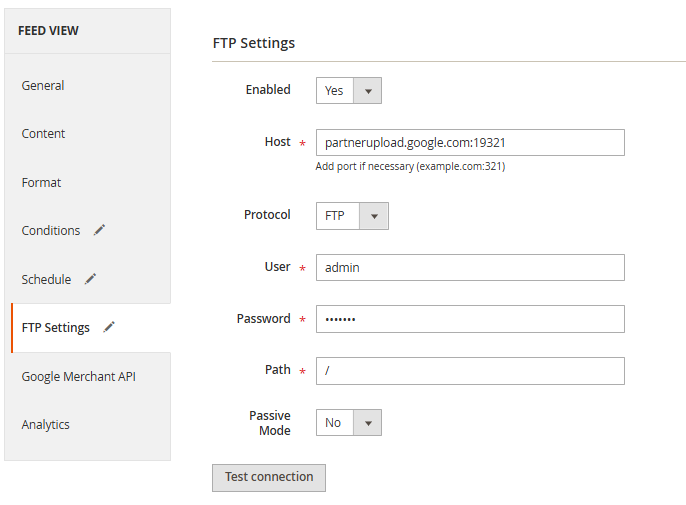Select the FTP Settings sidebar tab
This screenshot has width=686, height=505.
56,328
